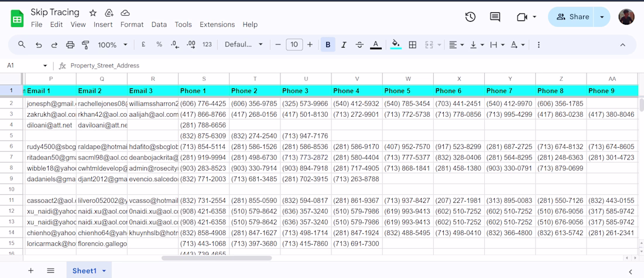
Task: Open Sheet1 tab options arrow
Action: click(104, 271)
